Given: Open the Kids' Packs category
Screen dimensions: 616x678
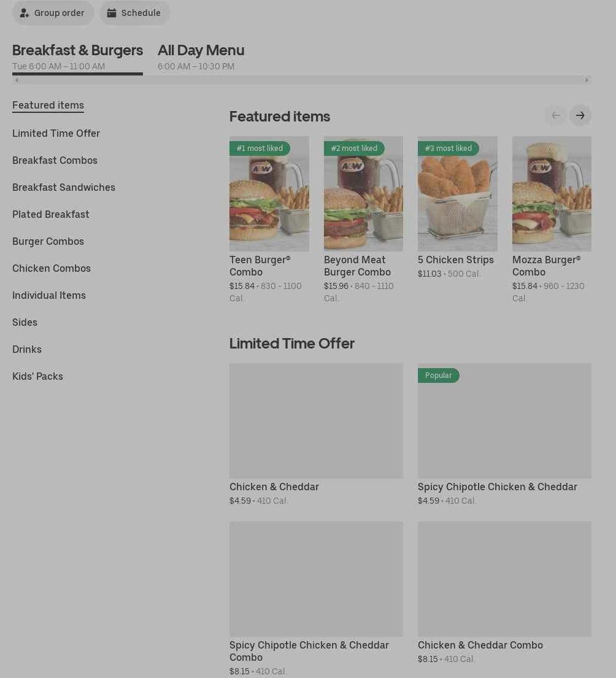Looking at the screenshot, I should point(37,377).
